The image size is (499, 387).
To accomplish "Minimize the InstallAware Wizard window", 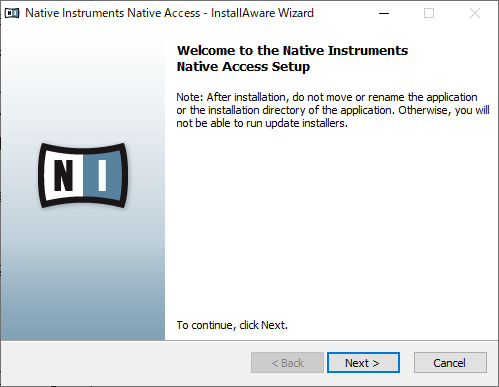I will tap(384, 13).
